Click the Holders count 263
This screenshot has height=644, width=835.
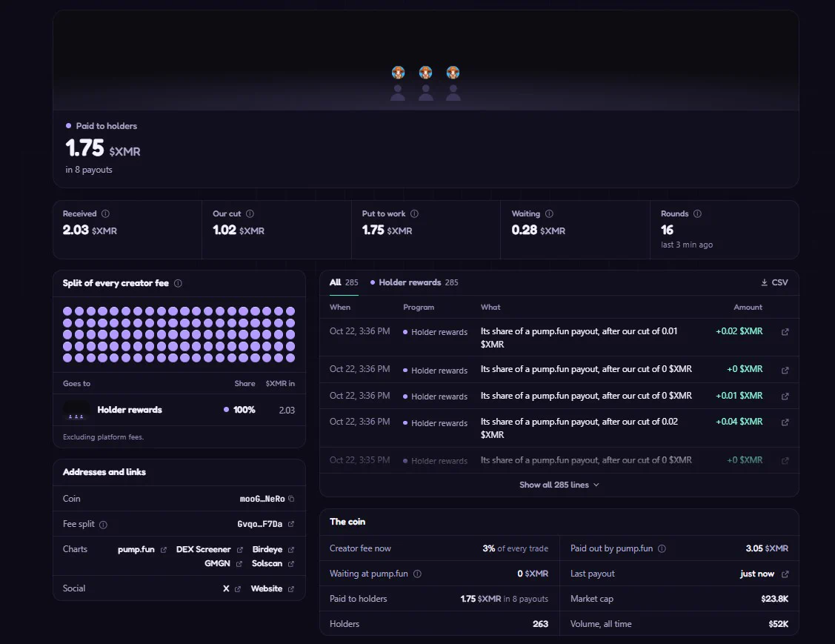click(540, 624)
